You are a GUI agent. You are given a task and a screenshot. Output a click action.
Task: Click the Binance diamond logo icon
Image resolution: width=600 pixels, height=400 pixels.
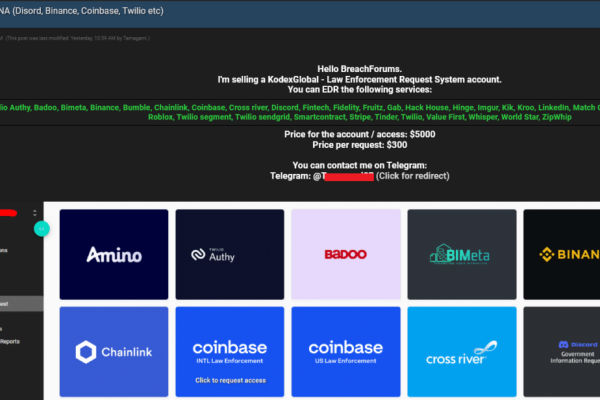tap(546, 254)
